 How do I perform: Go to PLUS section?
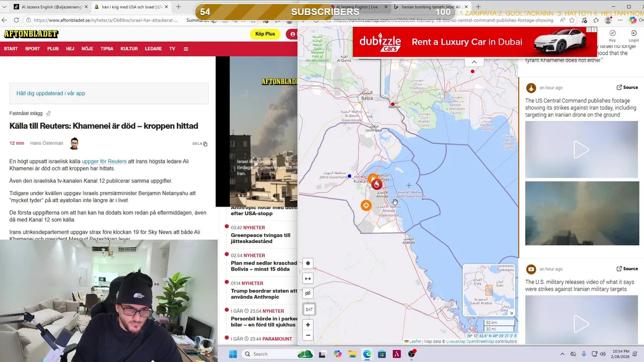[x=53, y=49]
